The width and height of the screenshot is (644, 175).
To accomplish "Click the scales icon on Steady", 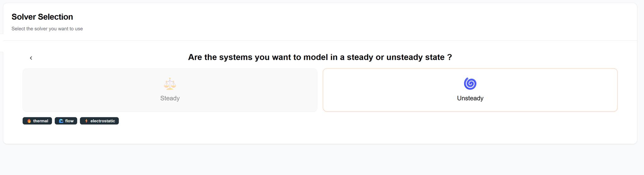I will (x=170, y=84).
